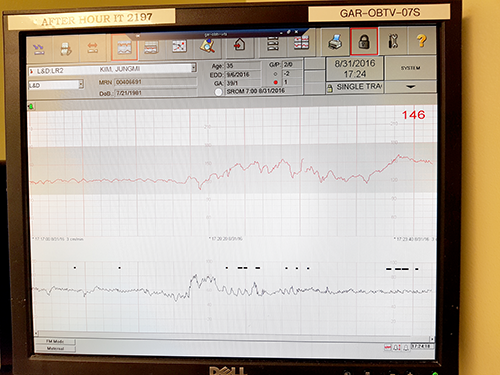Toggle the white circle beside SROM field

coord(218,92)
